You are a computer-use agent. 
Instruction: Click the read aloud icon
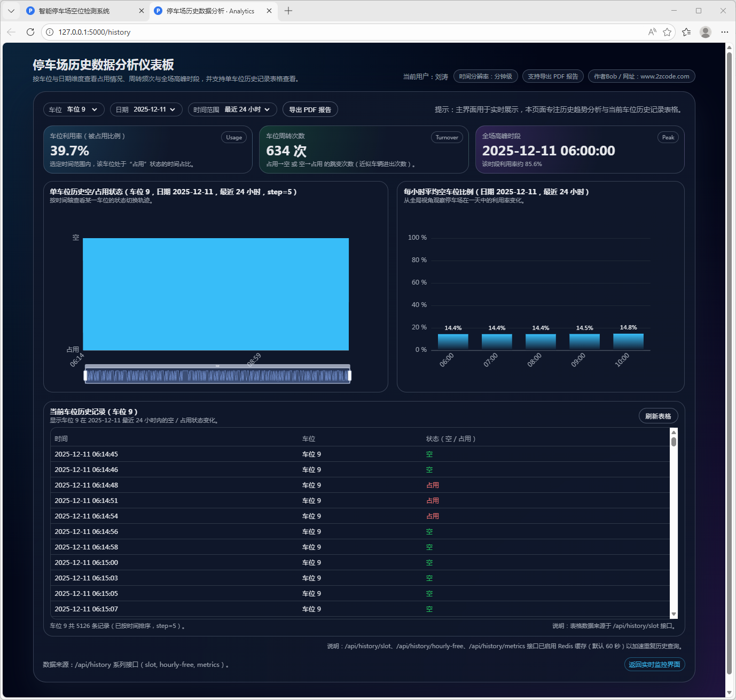(x=652, y=32)
